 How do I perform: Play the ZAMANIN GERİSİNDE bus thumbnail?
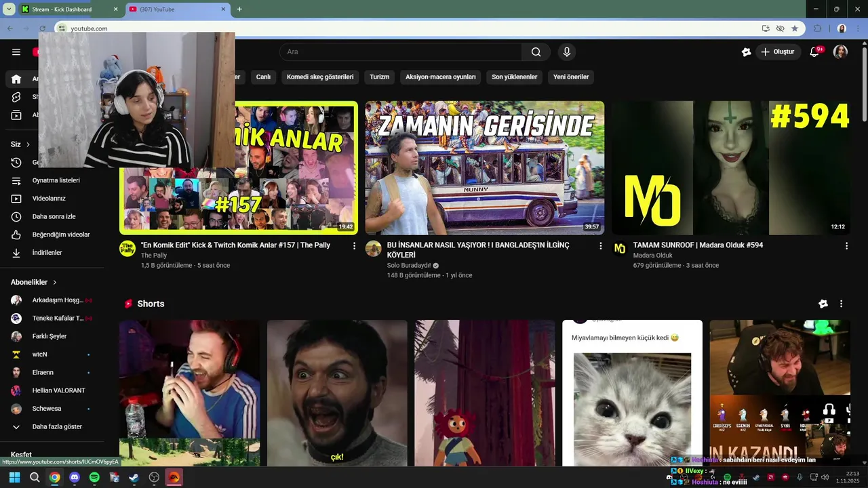coord(485,168)
